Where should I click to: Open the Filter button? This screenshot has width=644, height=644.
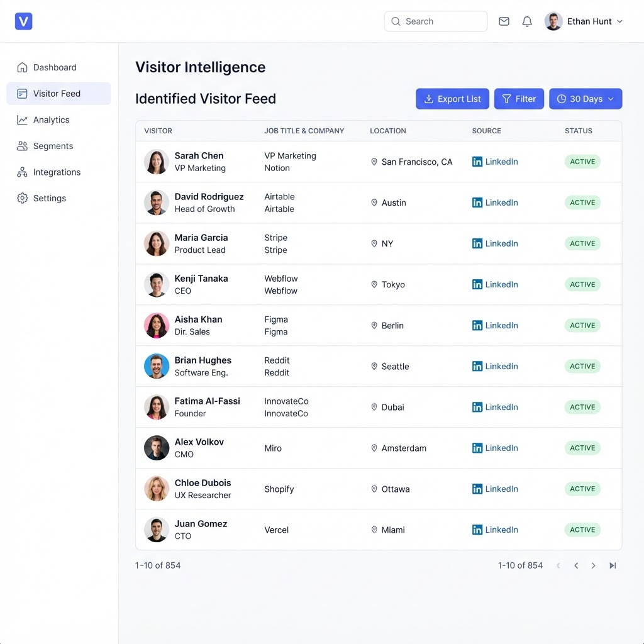tap(519, 99)
